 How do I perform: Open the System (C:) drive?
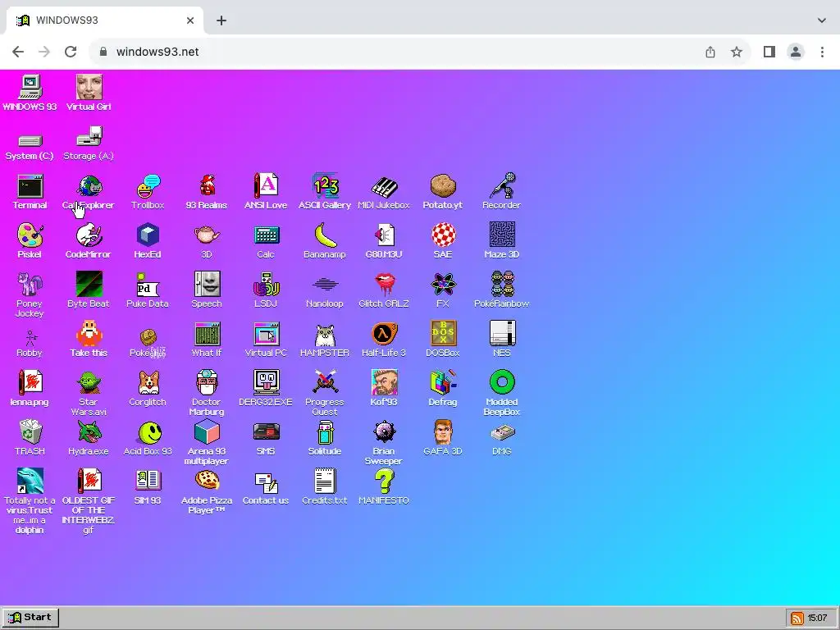click(30, 140)
